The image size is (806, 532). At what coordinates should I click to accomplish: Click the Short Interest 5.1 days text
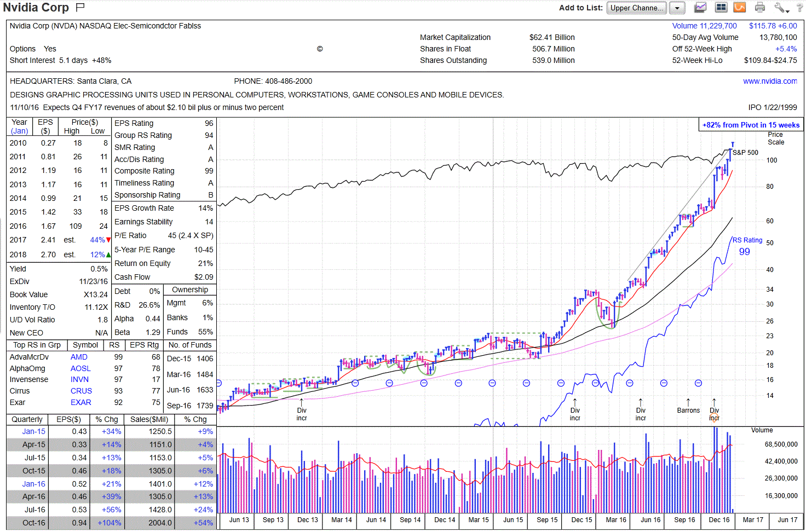60,60
